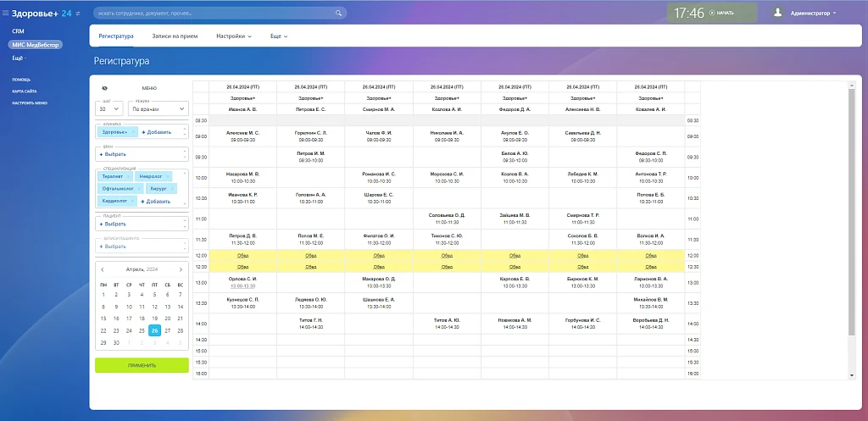The height and width of the screenshot is (421, 868).
Task: Click Добавить in the Клиника field
Action: pyautogui.click(x=156, y=132)
